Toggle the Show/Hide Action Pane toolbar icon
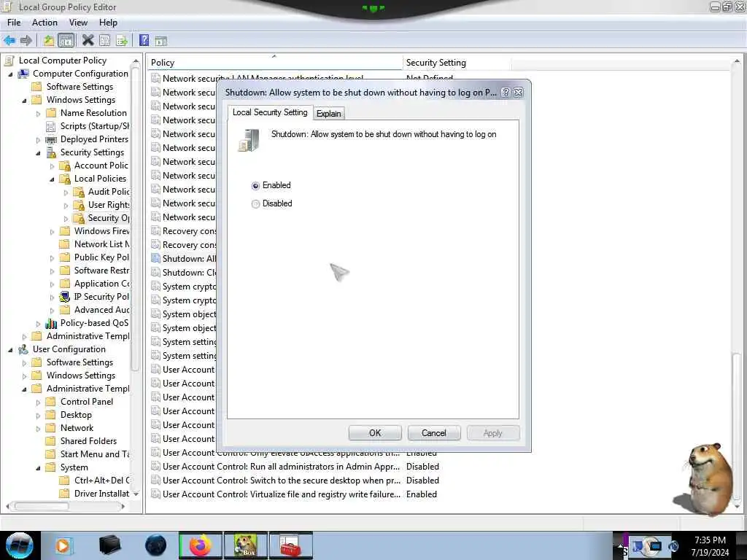 (x=161, y=42)
